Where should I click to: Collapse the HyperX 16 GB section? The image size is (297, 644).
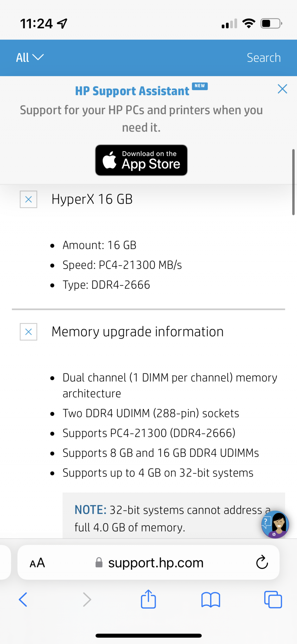[29, 199]
